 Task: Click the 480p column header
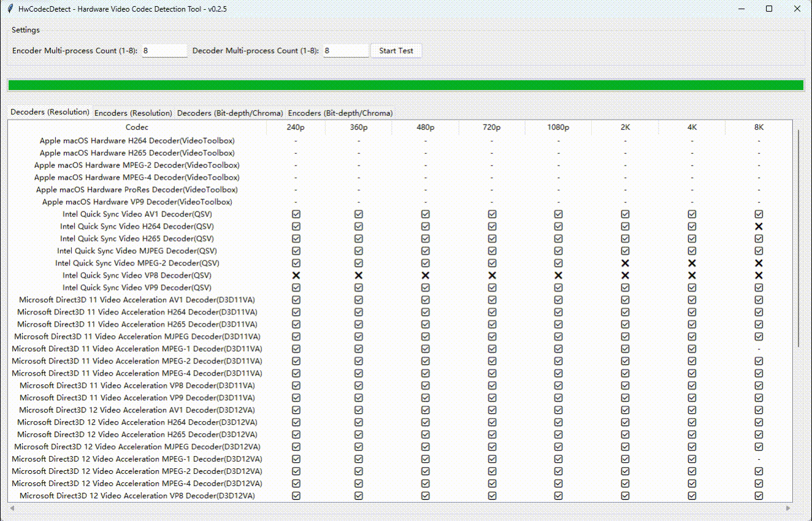(425, 127)
